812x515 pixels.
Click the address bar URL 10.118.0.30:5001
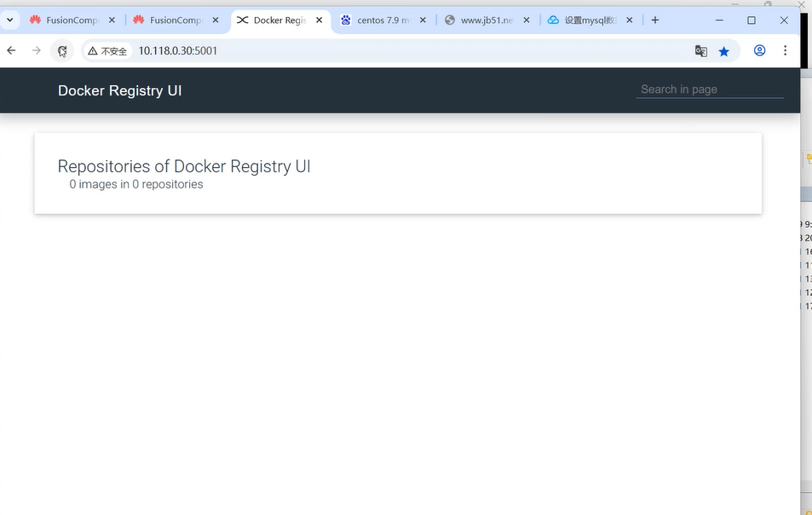178,51
